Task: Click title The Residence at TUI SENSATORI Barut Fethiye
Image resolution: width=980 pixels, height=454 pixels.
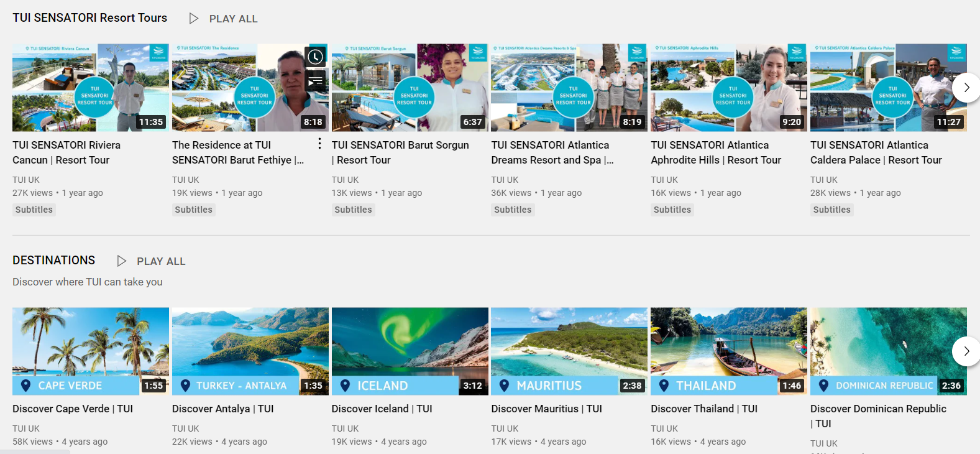Action: (238, 152)
